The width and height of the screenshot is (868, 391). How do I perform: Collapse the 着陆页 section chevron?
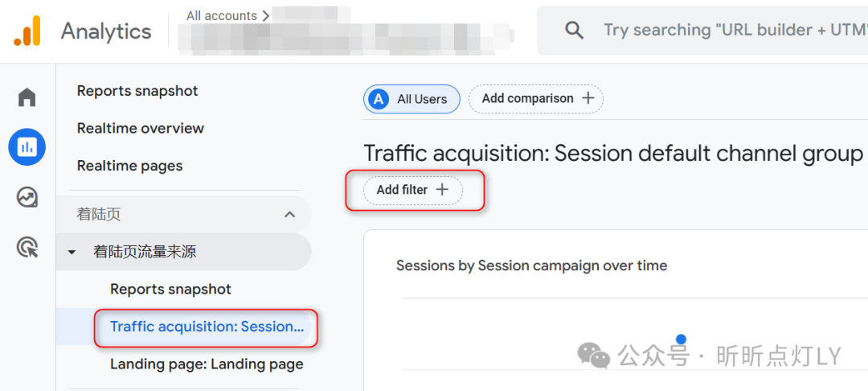click(x=289, y=214)
